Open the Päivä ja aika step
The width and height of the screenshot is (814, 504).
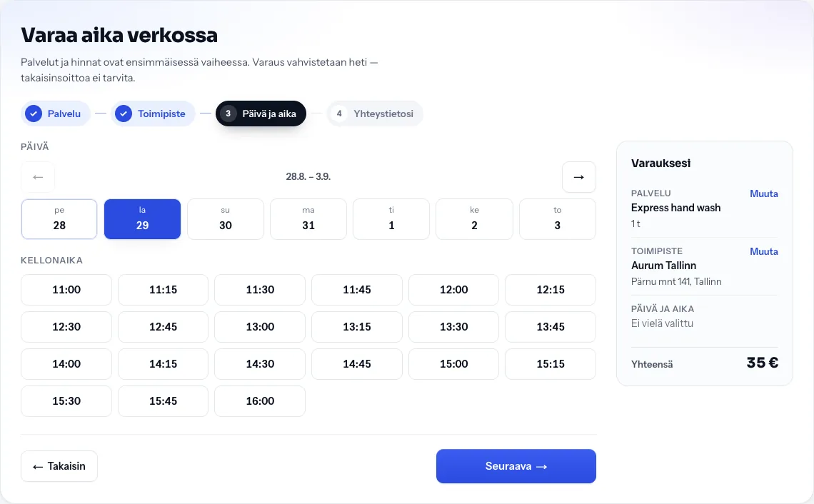(x=261, y=114)
